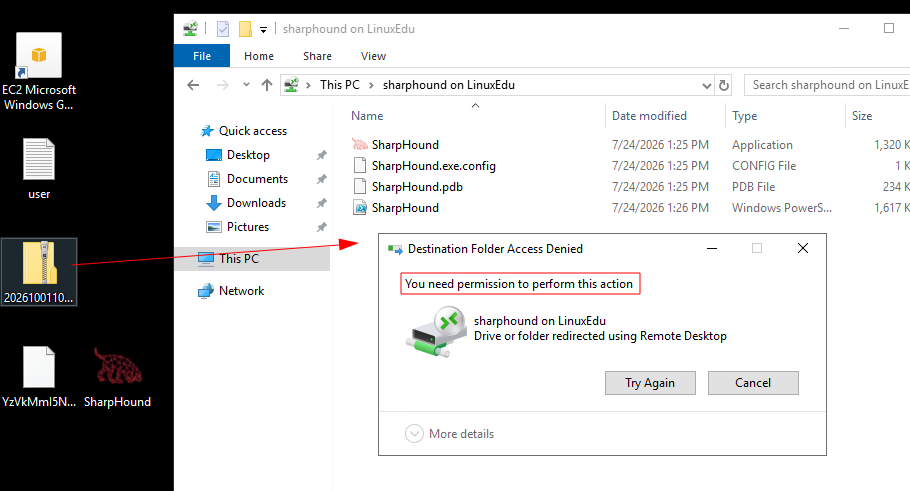Sort by the Name column header

[367, 115]
